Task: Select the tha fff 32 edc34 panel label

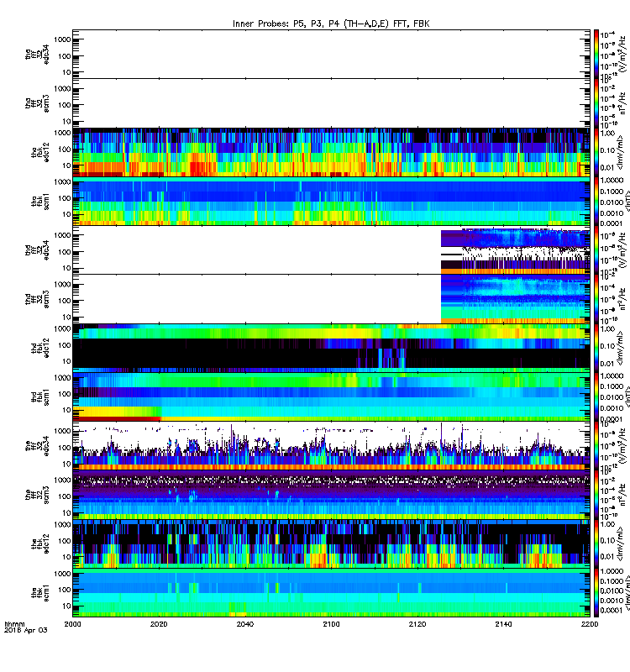Action: point(37,54)
